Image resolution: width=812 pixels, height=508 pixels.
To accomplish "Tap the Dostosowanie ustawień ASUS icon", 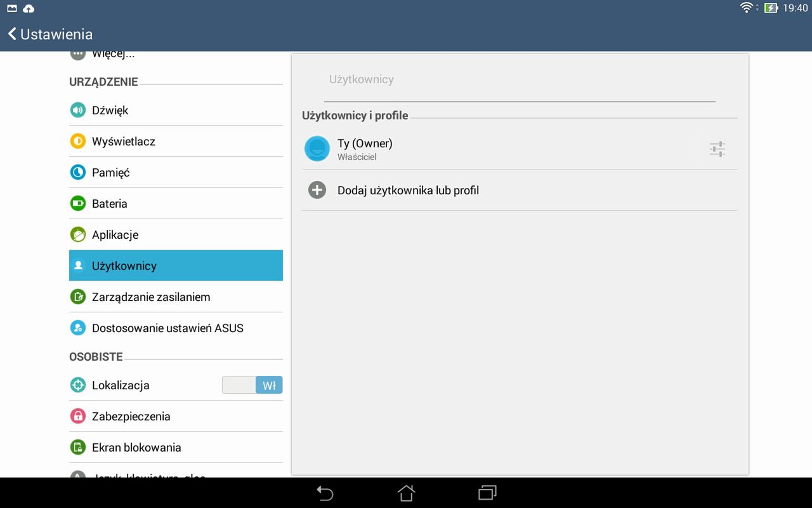I will click(77, 328).
